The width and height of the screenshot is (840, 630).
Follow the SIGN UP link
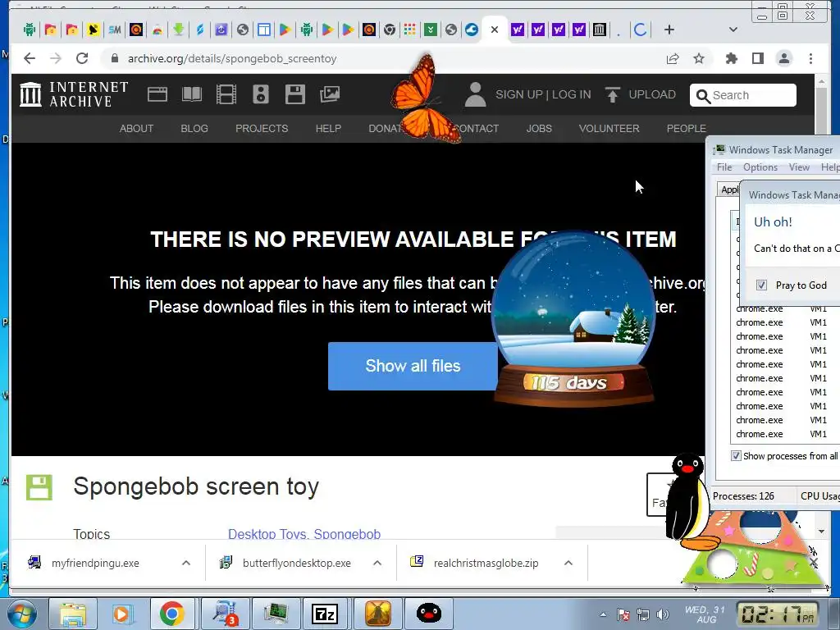coord(519,95)
